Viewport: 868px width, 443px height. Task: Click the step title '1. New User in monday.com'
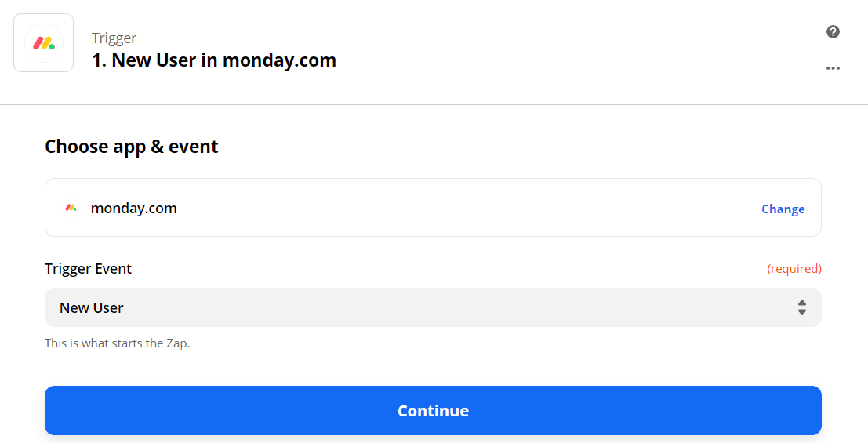point(214,60)
